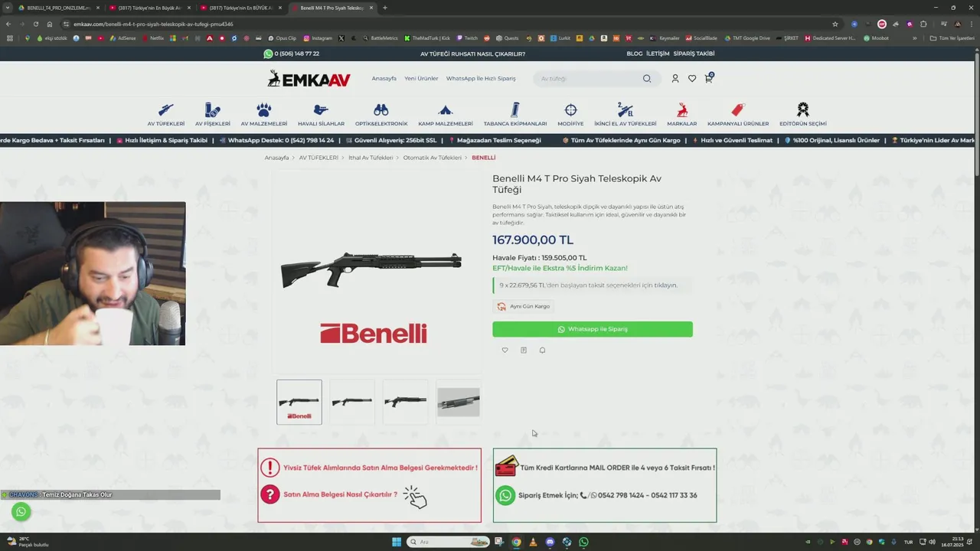Go to Anasayfa in the top menu
This screenshot has height=551, width=980.
(384, 78)
